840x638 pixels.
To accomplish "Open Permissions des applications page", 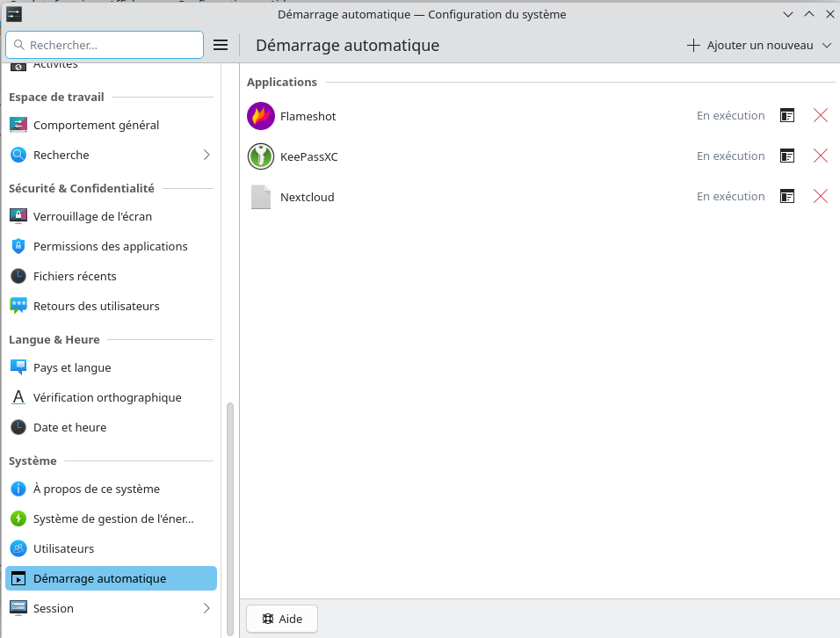I will [x=110, y=246].
